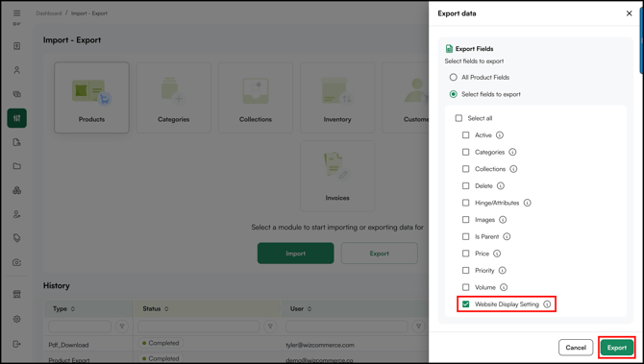The width and height of the screenshot is (644, 364).
Task: Check the Price field checkbox
Action: [466, 254]
